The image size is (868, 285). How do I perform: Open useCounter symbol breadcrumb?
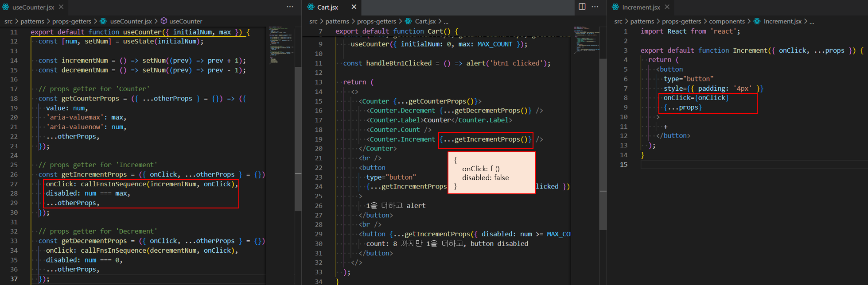186,21
